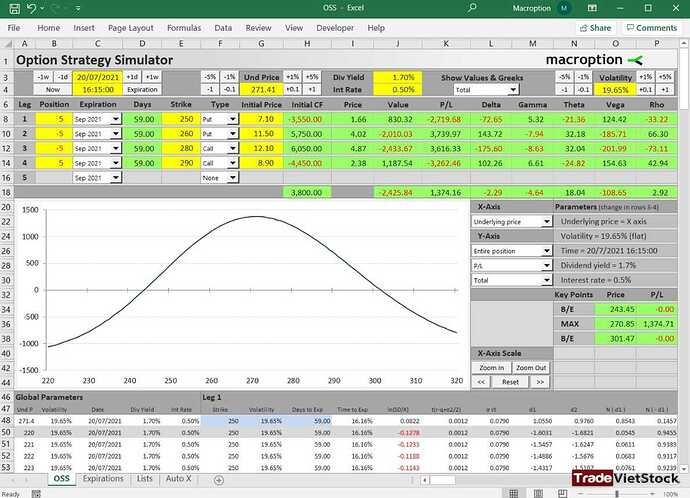The image size is (690, 498).
Task: Click the Macro recording status bar icon
Action: pyautogui.click(x=36, y=494)
